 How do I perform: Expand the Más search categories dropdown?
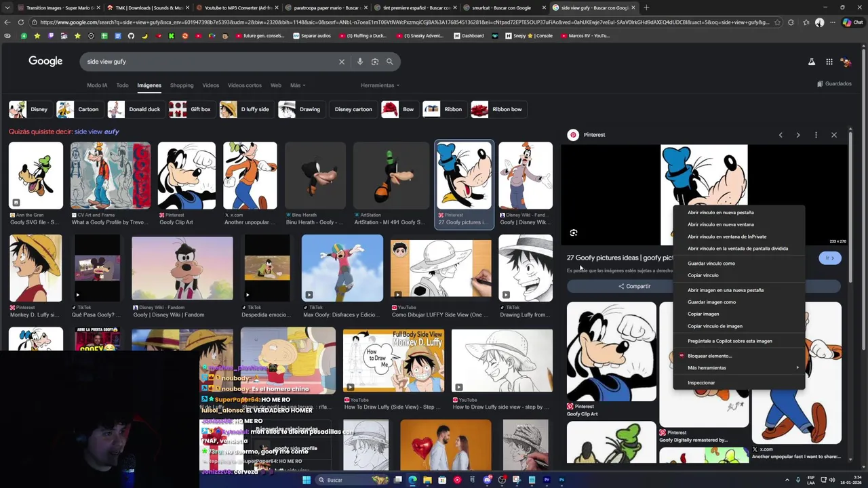point(298,85)
